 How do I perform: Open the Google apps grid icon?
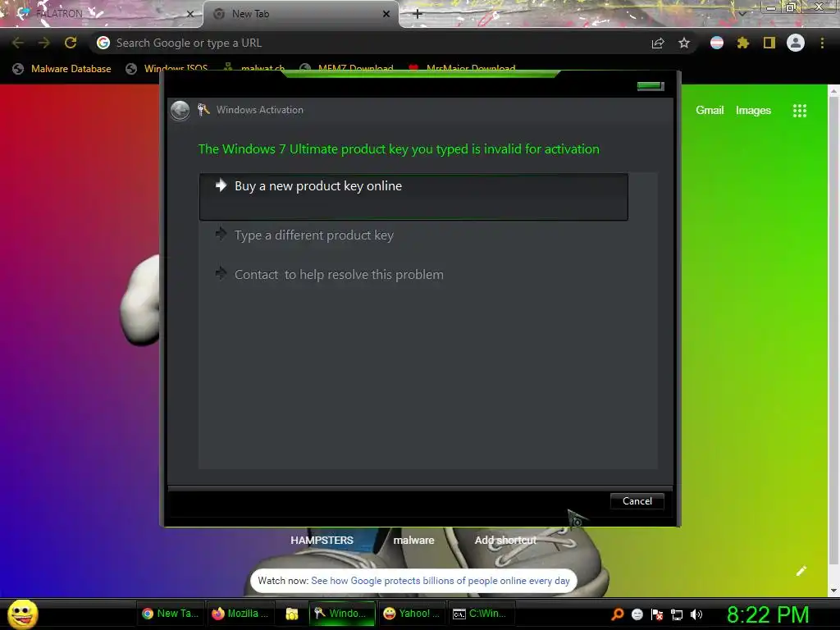799,111
